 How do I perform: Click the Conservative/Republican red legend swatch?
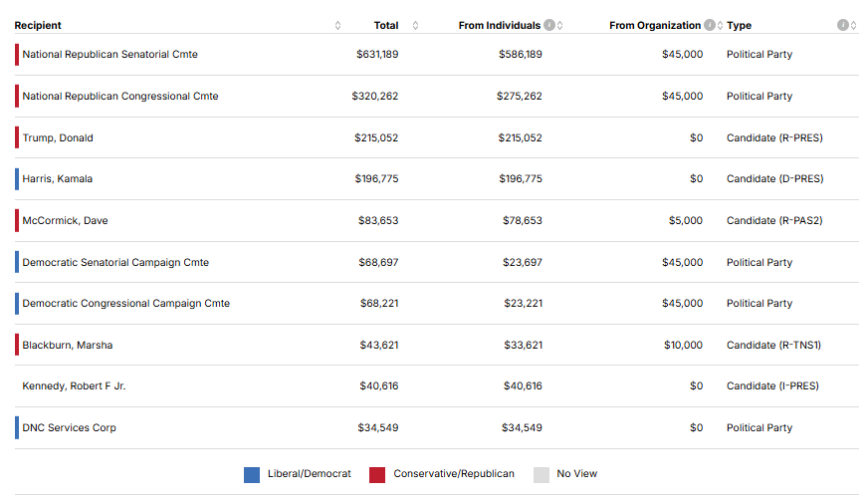[x=377, y=475]
